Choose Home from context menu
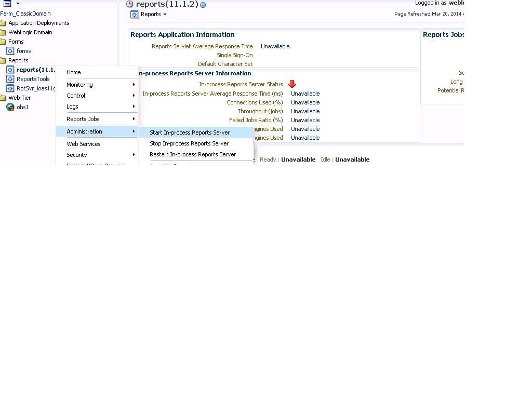Image resolution: width=532 pixels, height=399 pixels. (x=74, y=72)
